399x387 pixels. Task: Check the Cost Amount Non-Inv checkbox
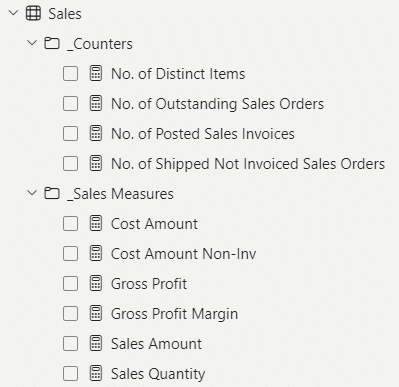pos(70,254)
